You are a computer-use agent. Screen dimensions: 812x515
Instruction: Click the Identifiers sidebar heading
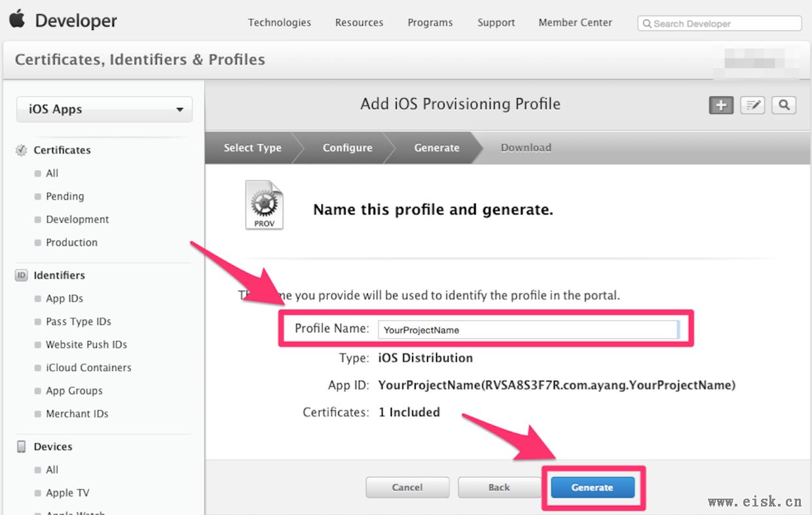(60, 275)
